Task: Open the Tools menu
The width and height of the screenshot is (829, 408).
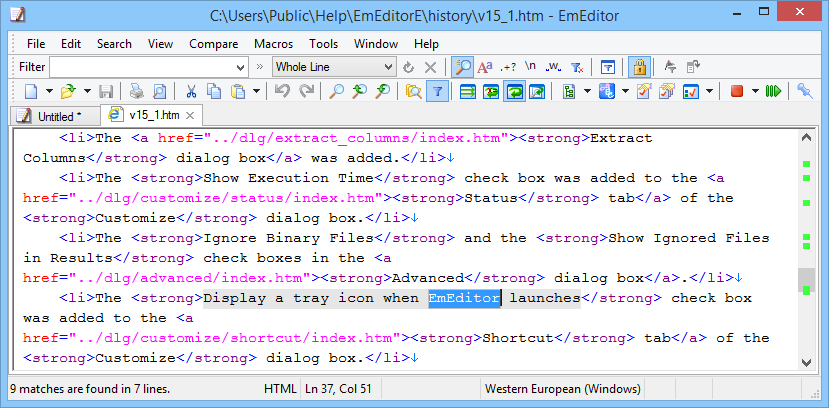Action: pos(324,44)
